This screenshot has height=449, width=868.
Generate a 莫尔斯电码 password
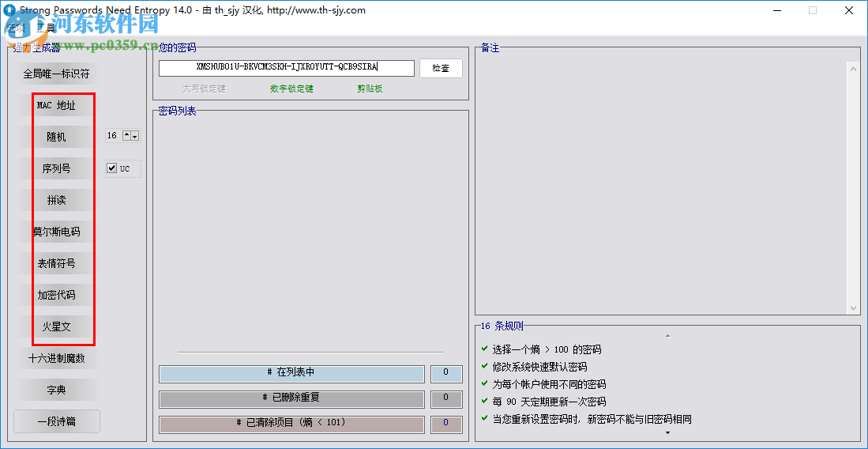point(56,232)
